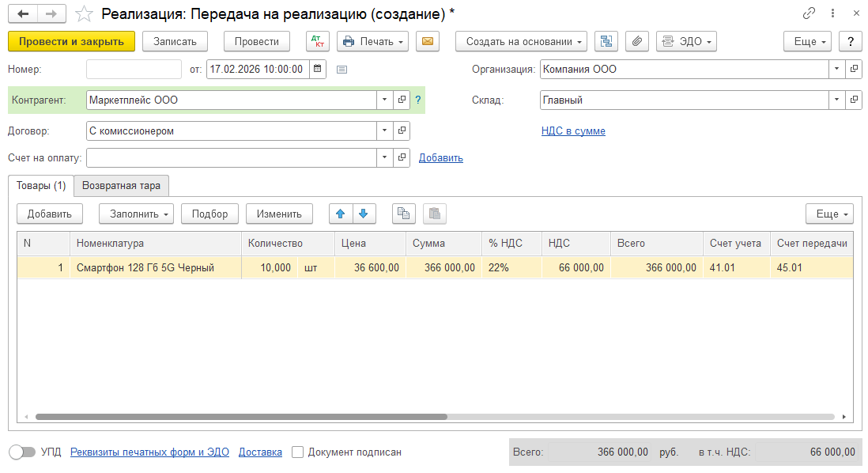Open calendar picker next to date
This screenshot has width=868, height=473.
point(318,70)
